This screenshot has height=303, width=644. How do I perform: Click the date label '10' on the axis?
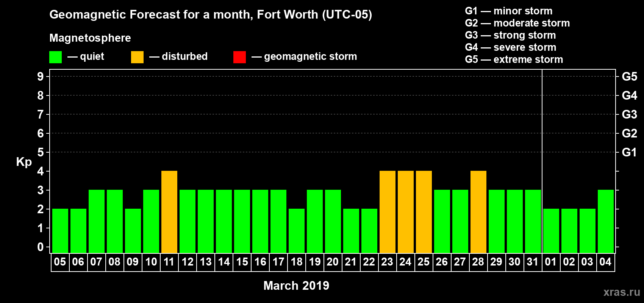coord(151,262)
